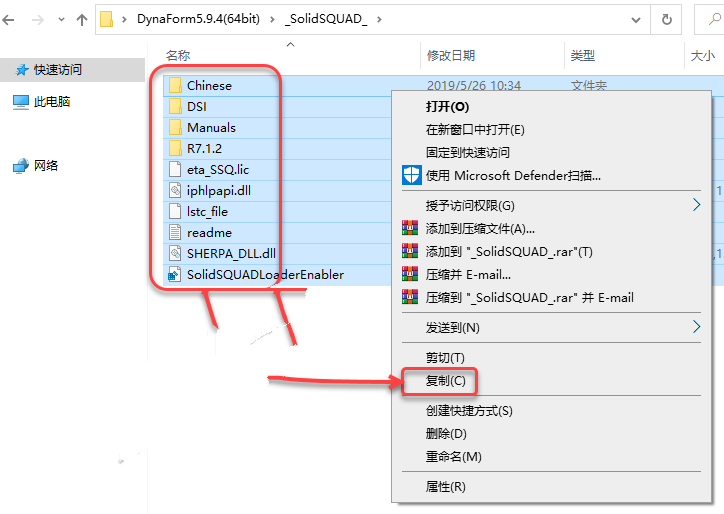724x514 pixels.
Task: Click the eta_SSQ.lic file icon
Action: 175,169
